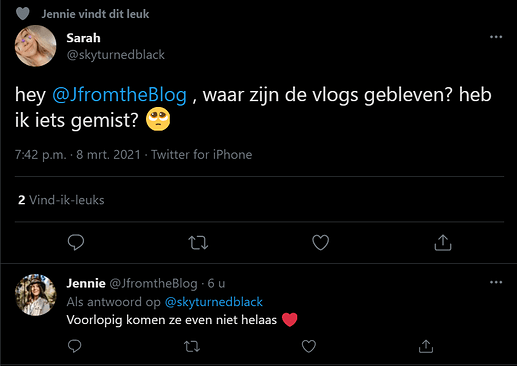The width and height of the screenshot is (517, 366).
Task: Click the 'Jennie vindt dit leuk' notice
Action: pos(95,14)
